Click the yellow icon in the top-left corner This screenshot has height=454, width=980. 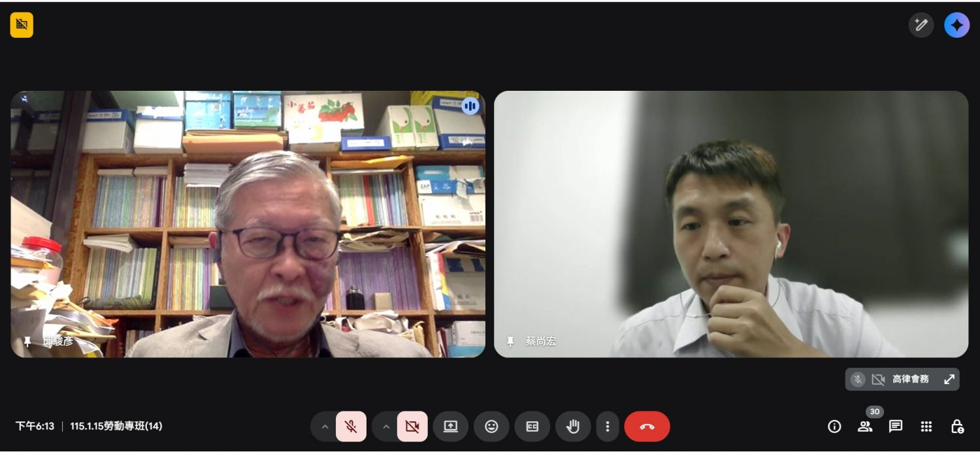tap(22, 25)
